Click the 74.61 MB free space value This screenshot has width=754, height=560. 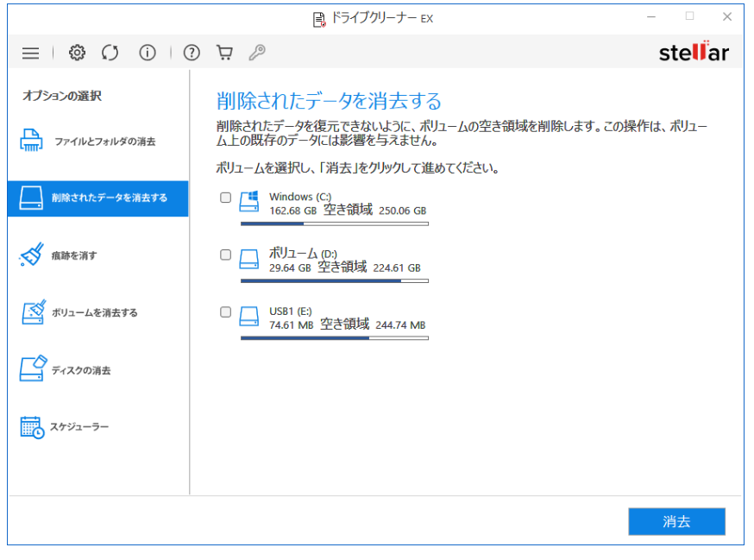point(292,325)
